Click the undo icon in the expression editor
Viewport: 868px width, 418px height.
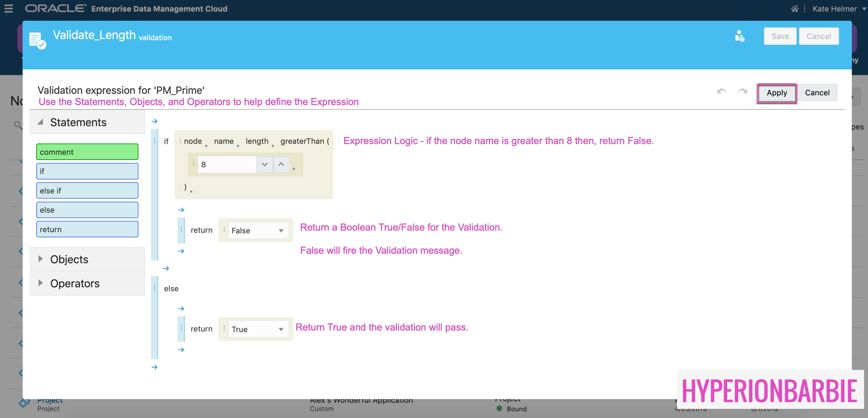coord(721,92)
